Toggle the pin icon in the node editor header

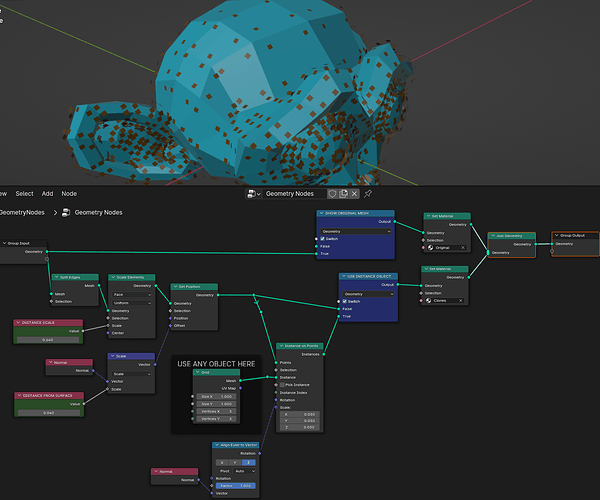coord(368,194)
